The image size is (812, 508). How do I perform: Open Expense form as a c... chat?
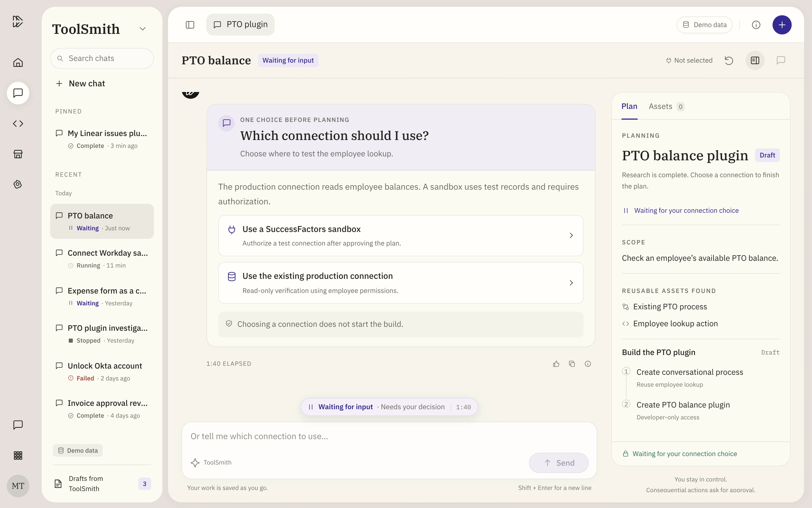pyautogui.click(x=102, y=296)
